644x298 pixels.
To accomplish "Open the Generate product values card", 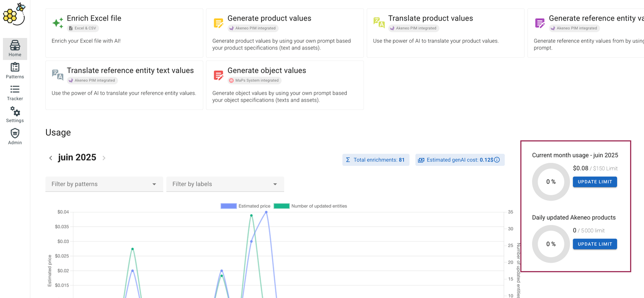I will point(285,33).
